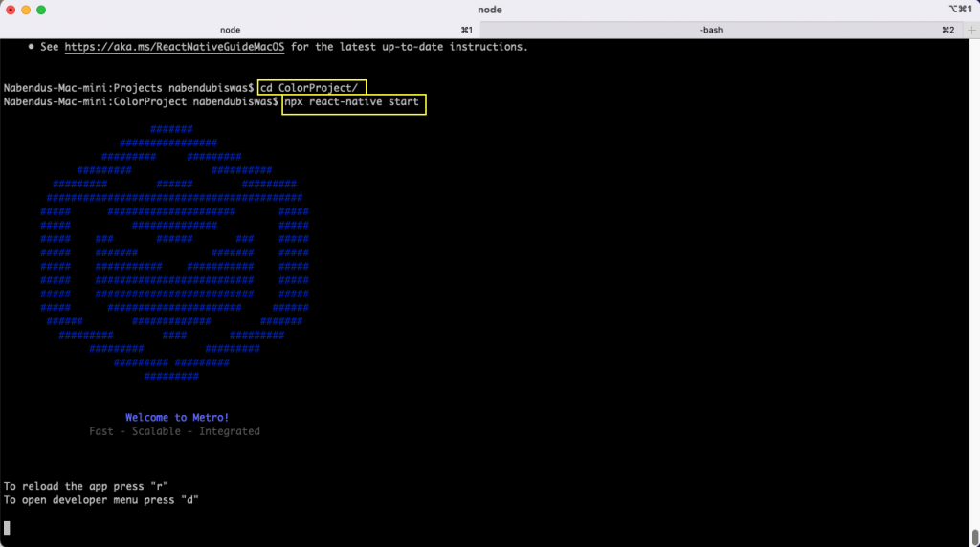Image resolution: width=980 pixels, height=547 pixels.
Task: Switch to the -bash terminal tab
Action: point(722,30)
